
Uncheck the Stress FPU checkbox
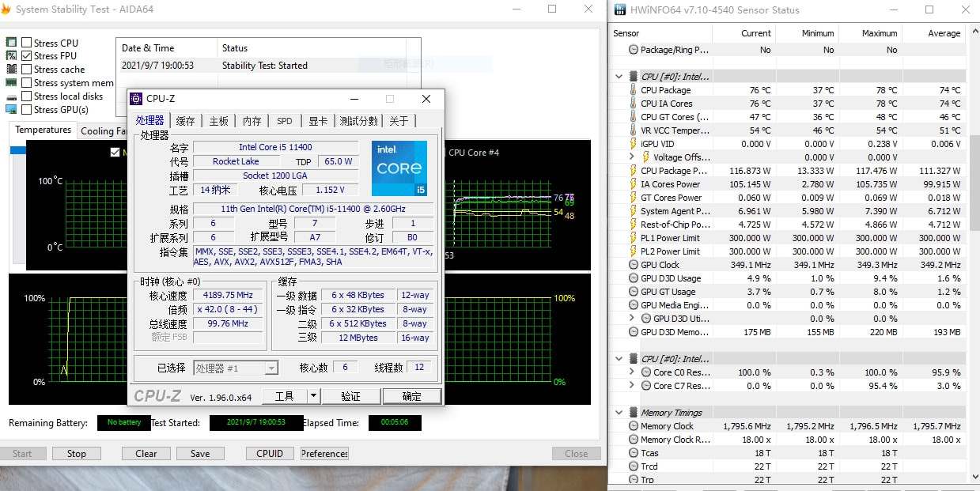(27, 56)
